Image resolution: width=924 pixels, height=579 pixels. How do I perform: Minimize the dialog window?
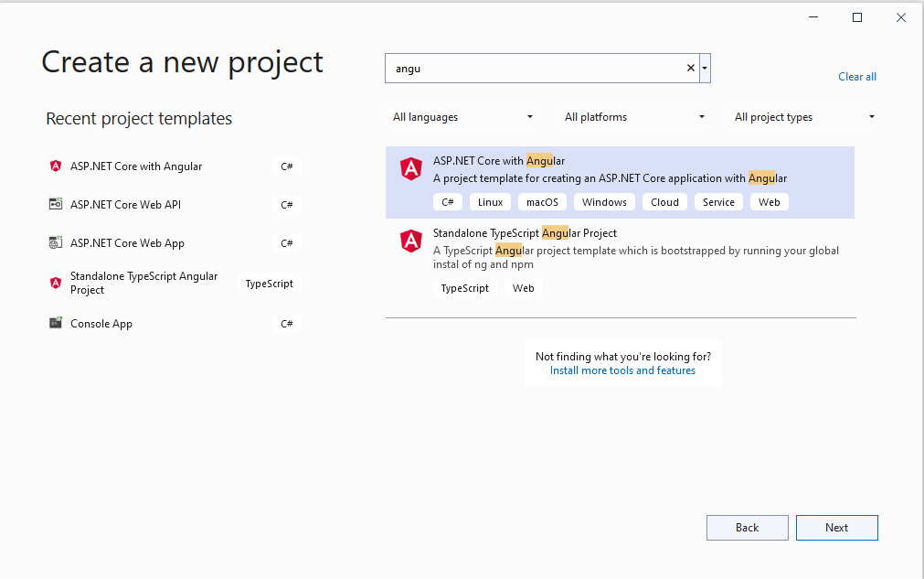coord(813,17)
